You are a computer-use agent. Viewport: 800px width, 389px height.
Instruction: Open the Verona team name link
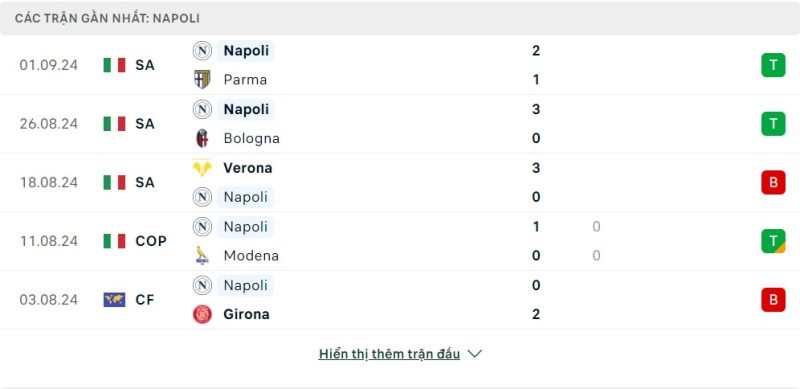pyautogui.click(x=248, y=168)
